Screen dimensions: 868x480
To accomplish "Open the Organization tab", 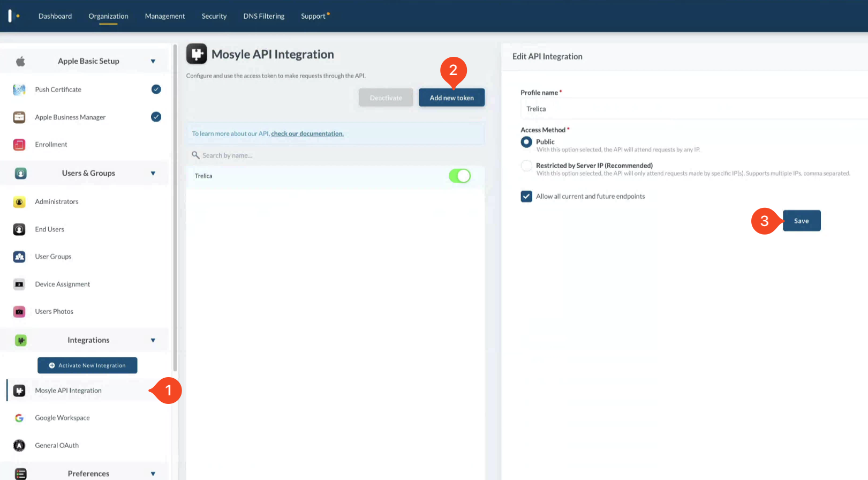I will pos(108,16).
